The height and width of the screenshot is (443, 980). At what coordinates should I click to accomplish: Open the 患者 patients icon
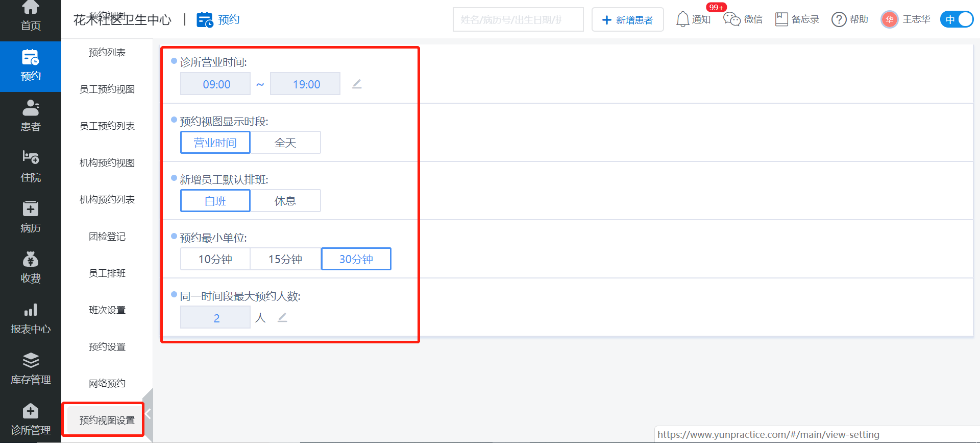(31, 108)
